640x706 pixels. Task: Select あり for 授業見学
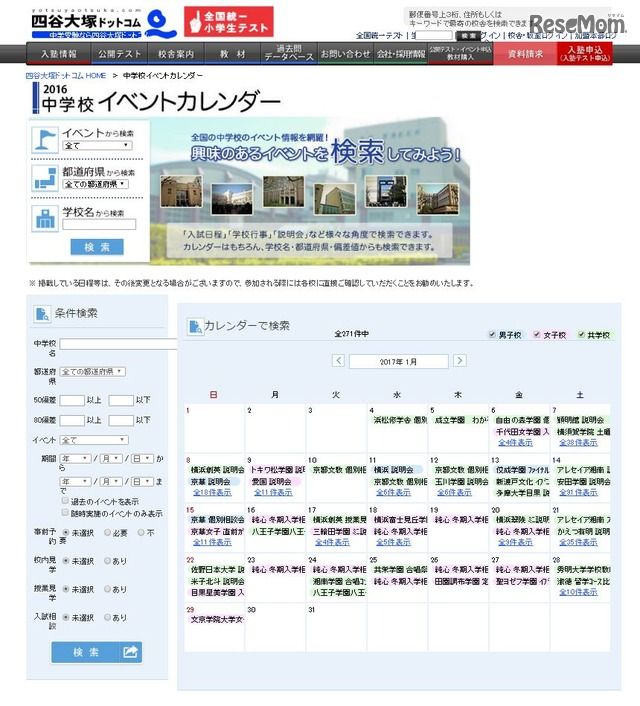(108, 589)
